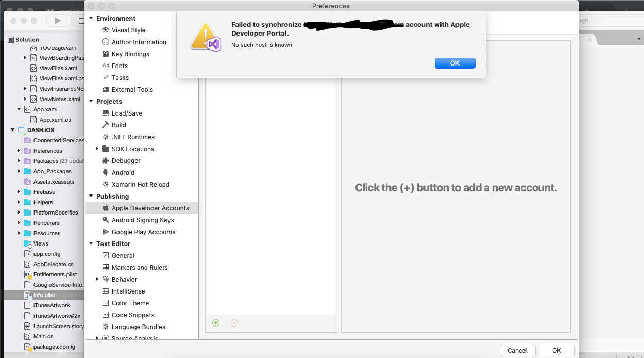
Task: Collapse the Text Editor section
Action: point(91,244)
